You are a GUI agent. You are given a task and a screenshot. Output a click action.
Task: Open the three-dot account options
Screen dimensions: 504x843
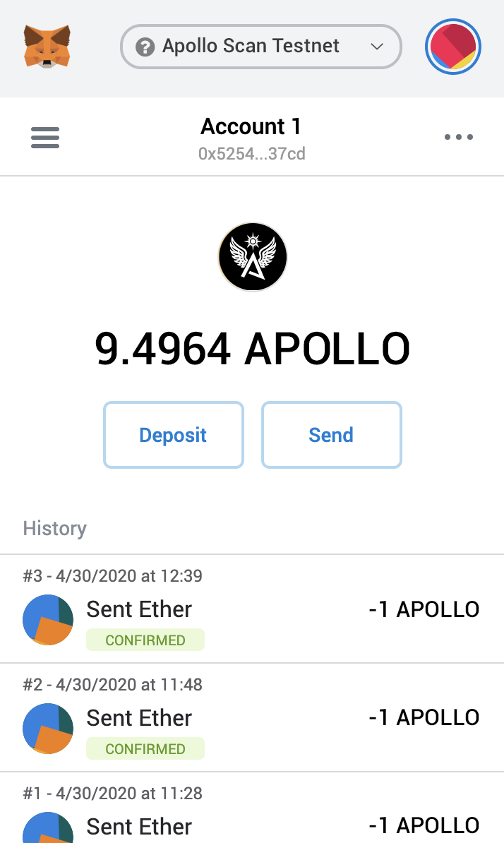pyautogui.click(x=459, y=137)
